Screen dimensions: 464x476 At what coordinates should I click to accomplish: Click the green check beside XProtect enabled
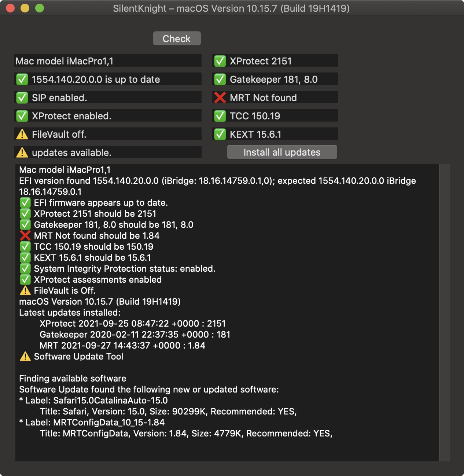point(22,116)
